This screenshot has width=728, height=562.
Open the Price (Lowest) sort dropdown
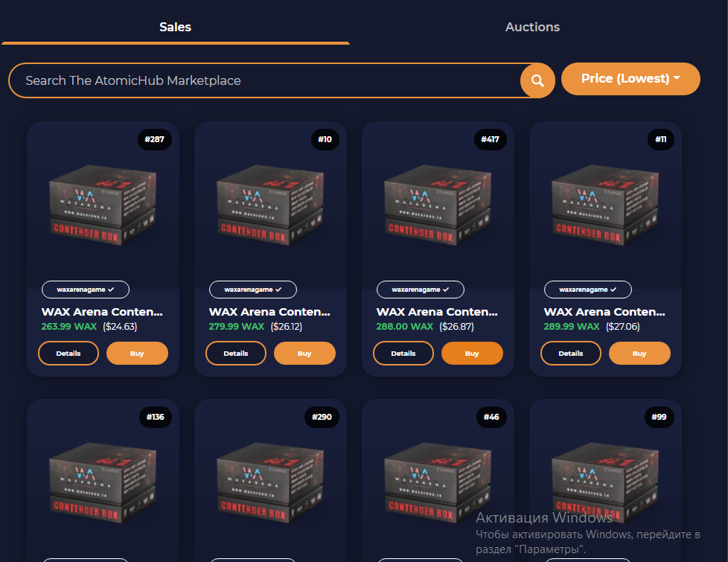pos(630,78)
